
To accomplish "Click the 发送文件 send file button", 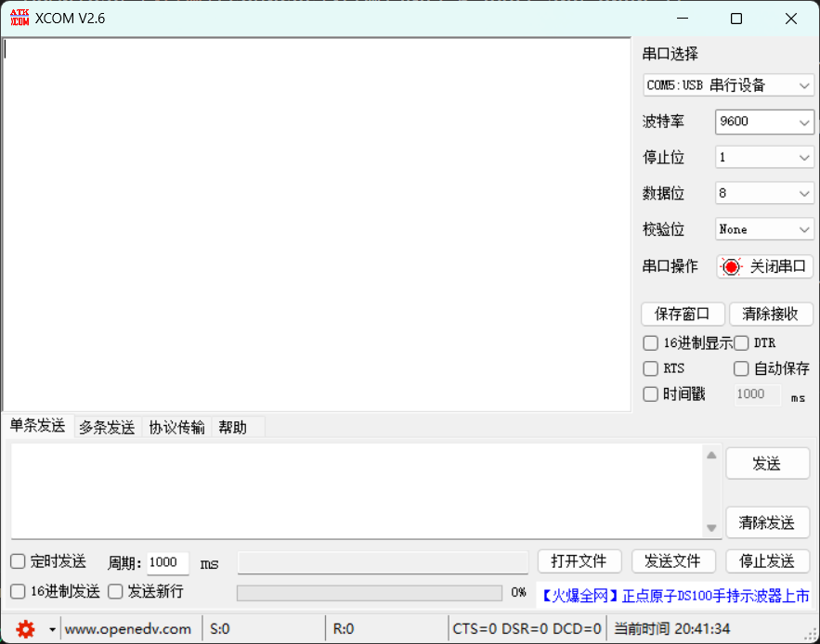I will point(673,562).
